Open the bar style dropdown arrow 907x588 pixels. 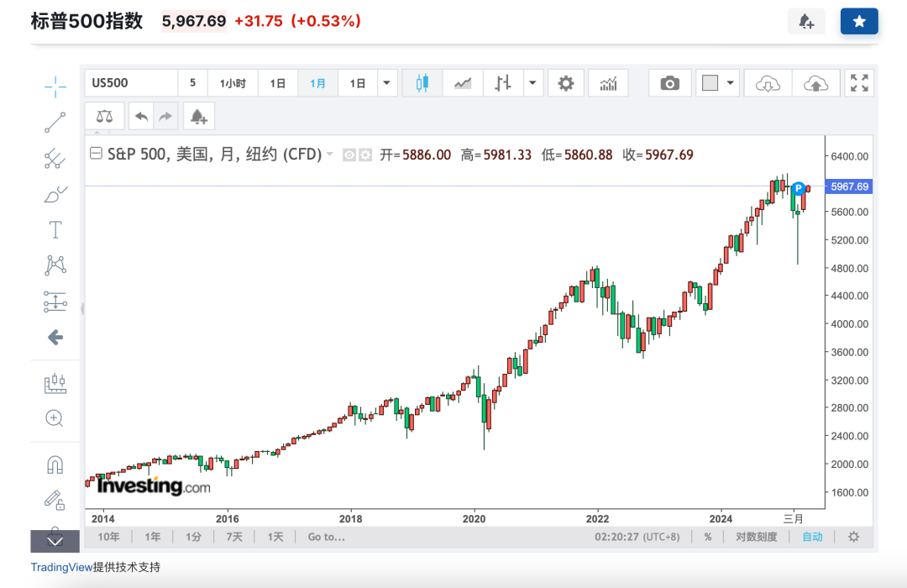pyautogui.click(x=532, y=83)
